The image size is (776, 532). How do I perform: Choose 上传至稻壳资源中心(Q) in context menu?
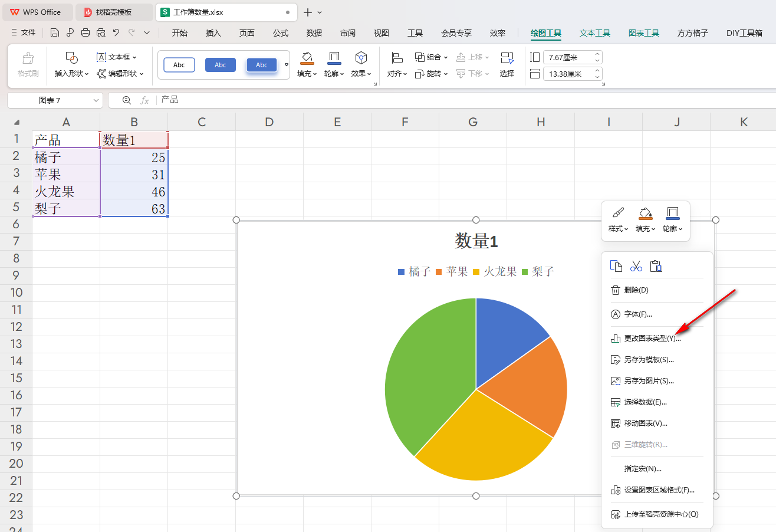[657, 514]
